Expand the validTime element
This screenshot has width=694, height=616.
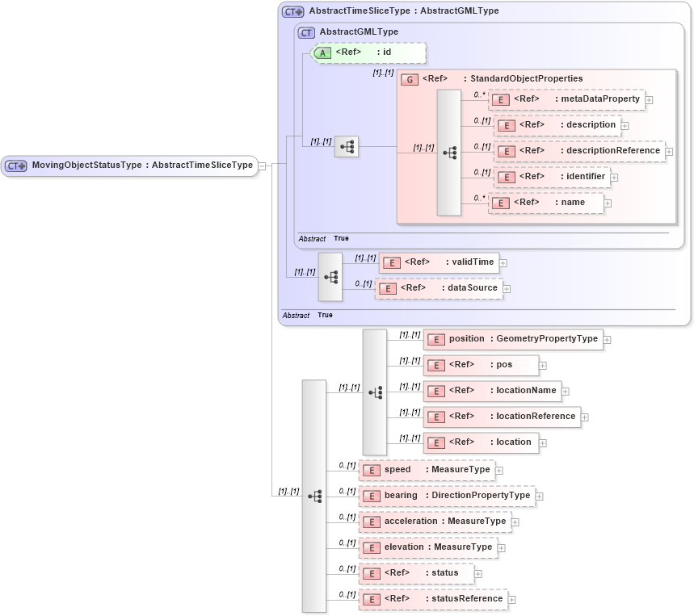(x=503, y=263)
